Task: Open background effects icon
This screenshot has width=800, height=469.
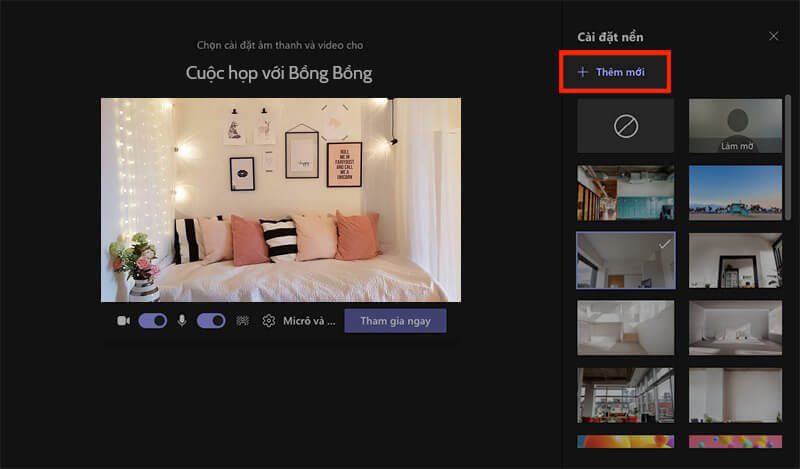Action: click(243, 321)
